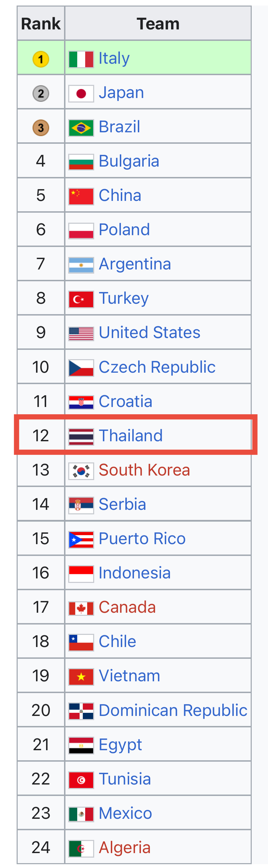
Task: Click the bronze rank 3 medal icon
Action: pos(41,128)
